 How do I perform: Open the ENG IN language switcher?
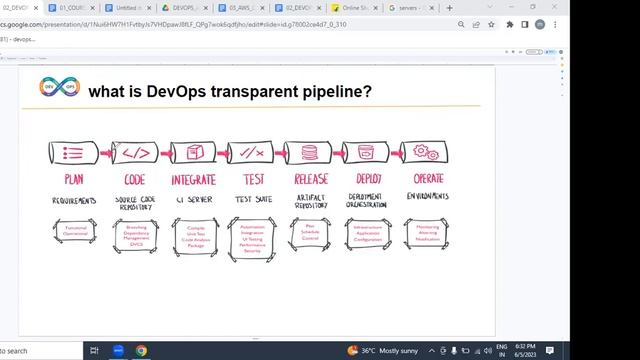pos(502,351)
